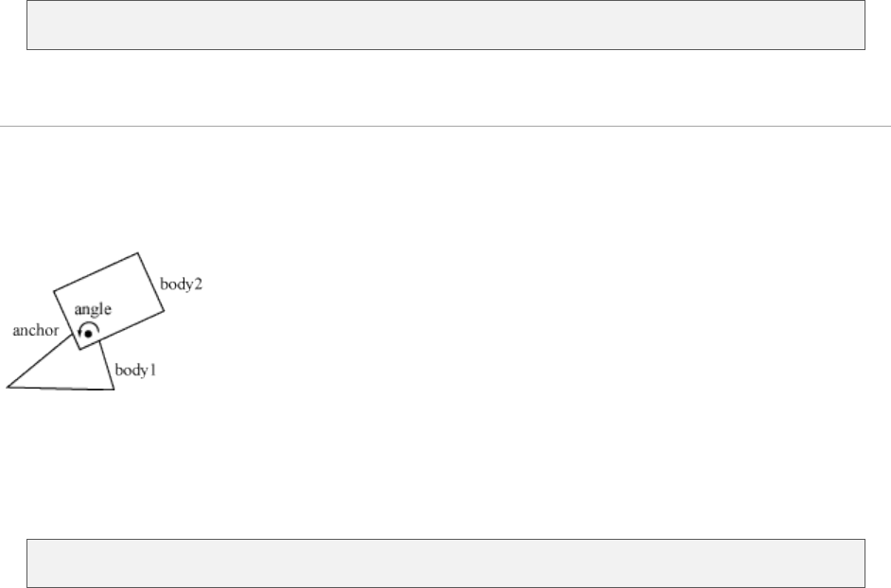Focus the bottom gray code box

point(445,563)
